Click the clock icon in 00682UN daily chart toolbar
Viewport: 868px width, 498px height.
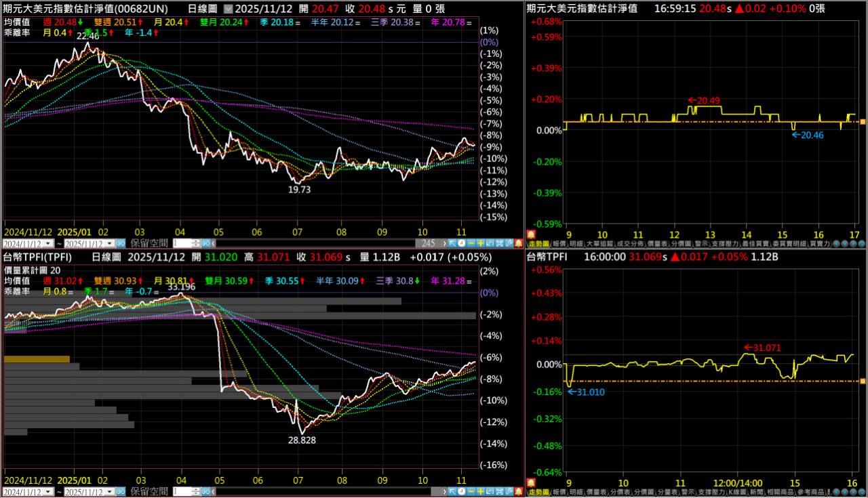click(461, 243)
